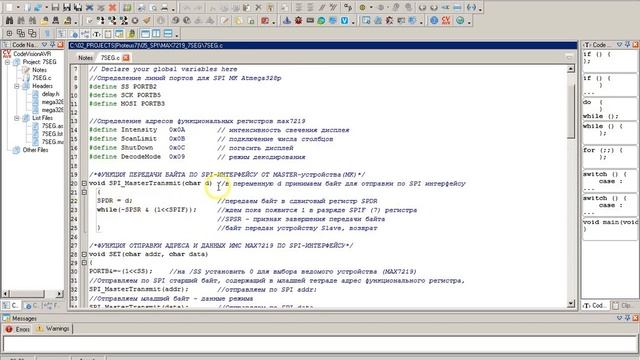Click the small terminal icon after the bug
The width and height of the screenshot is (640, 360).
pos(310,20)
